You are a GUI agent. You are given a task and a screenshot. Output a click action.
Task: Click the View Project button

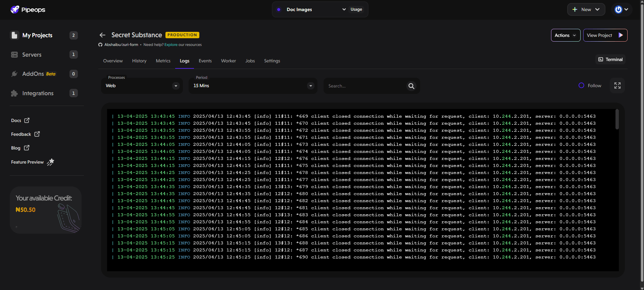pos(605,35)
